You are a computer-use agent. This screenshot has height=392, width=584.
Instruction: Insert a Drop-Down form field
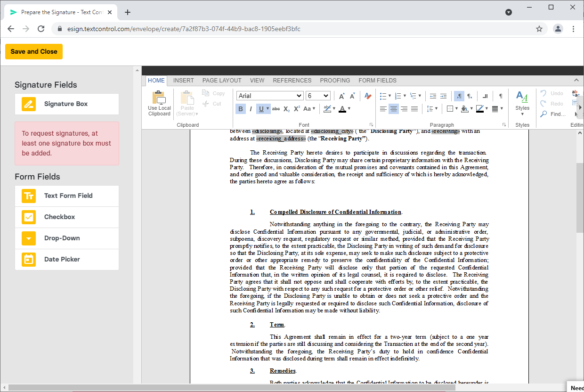pyautogui.click(x=67, y=238)
